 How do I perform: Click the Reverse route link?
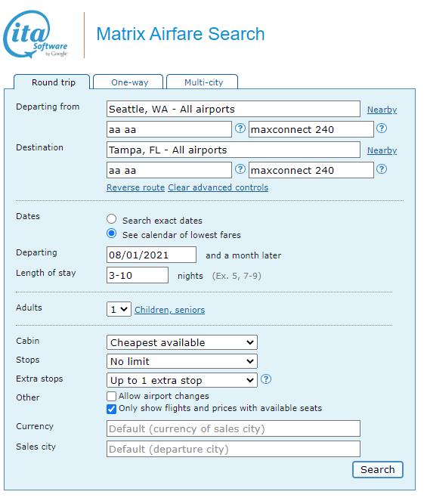point(135,187)
